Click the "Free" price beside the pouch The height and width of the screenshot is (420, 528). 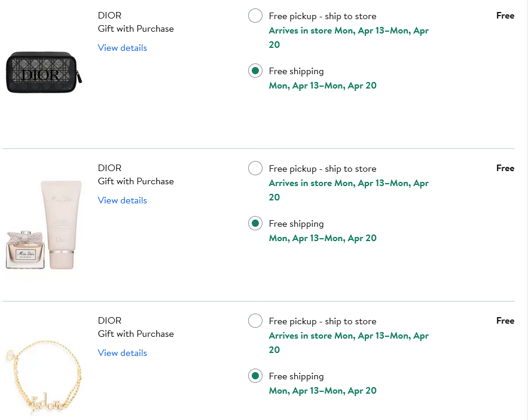click(x=505, y=16)
